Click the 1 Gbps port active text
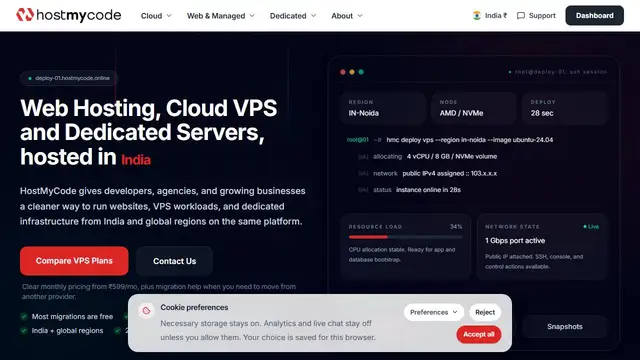Screen dimensions: 640x360 click(515, 240)
